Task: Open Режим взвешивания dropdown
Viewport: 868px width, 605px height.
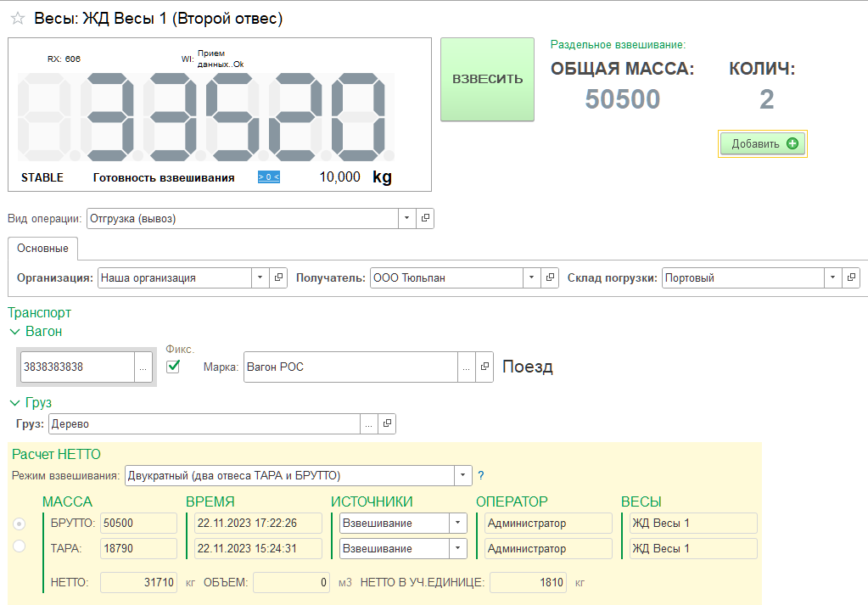Action: tap(462, 475)
